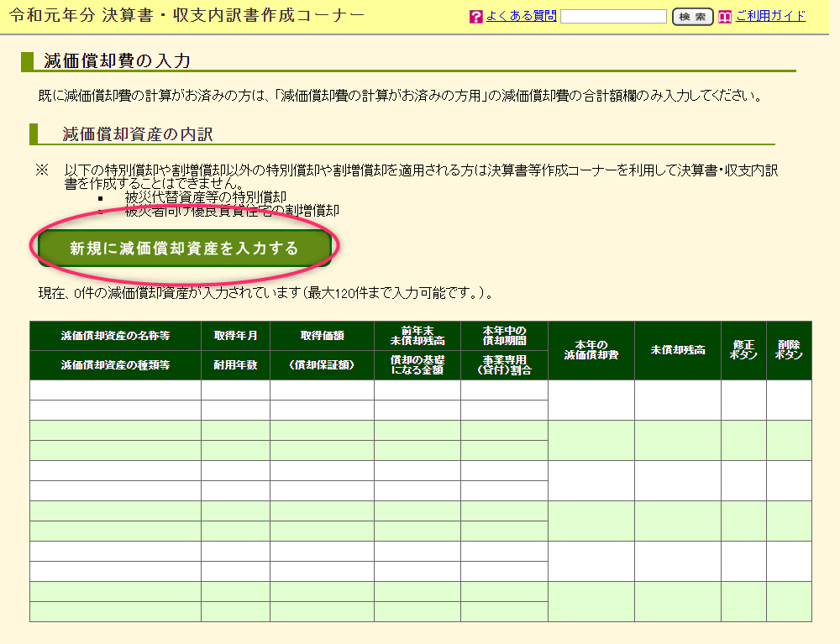The image size is (840, 644).
Task: Open the よくある質問 link
Action: click(x=522, y=16)
